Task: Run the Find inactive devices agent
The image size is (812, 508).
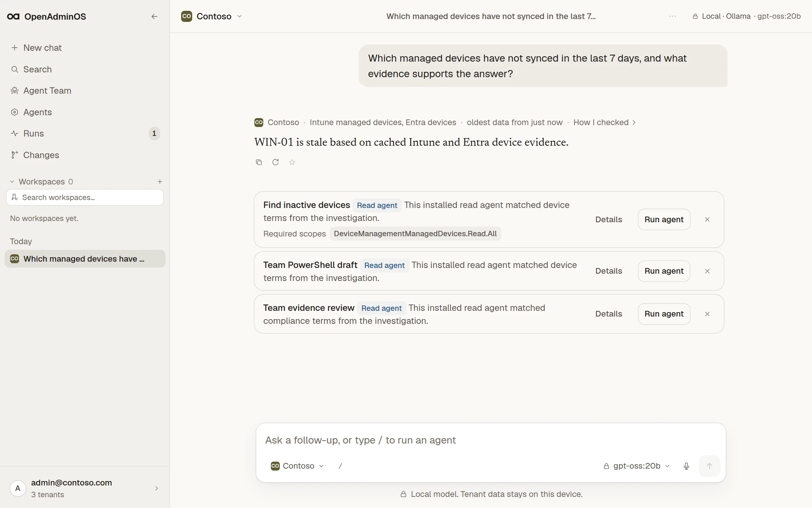Action: click(x=664, y=219)
